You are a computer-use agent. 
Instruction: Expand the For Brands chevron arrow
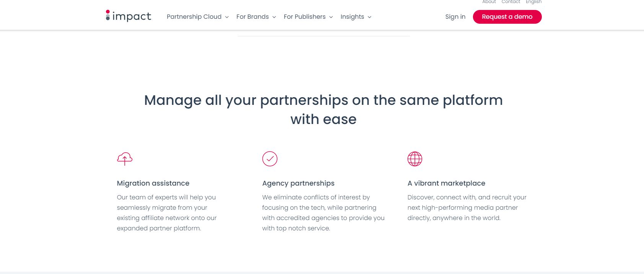274,17
